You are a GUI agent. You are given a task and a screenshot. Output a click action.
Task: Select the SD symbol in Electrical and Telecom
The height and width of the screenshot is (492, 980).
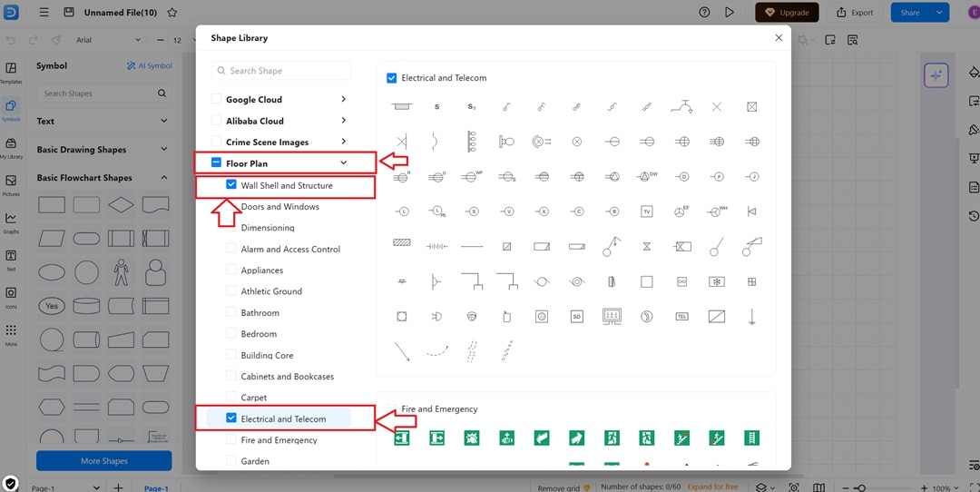[x=577, y=317]
